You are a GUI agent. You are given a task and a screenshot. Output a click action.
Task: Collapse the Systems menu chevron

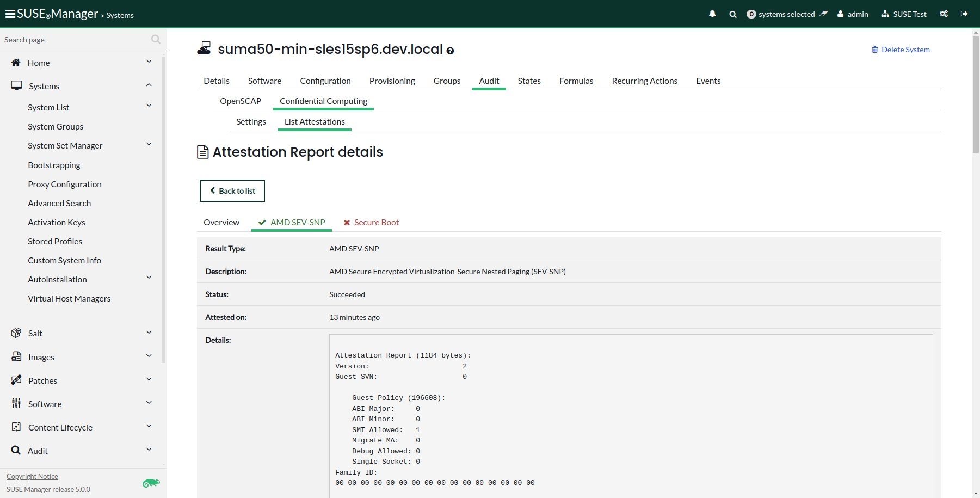[x=149, y=85]
